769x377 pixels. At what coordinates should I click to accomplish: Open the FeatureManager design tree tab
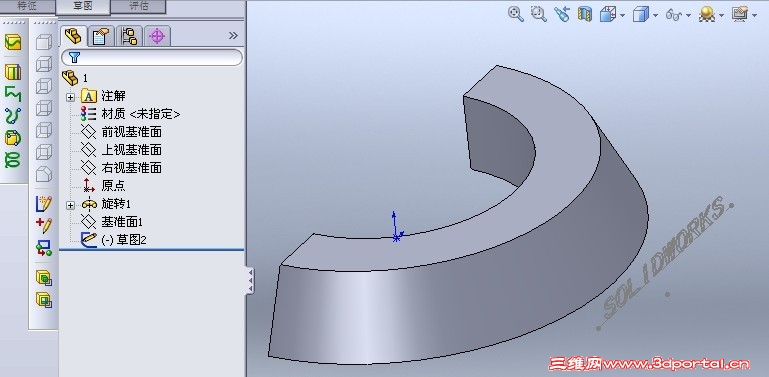(74, 36)
